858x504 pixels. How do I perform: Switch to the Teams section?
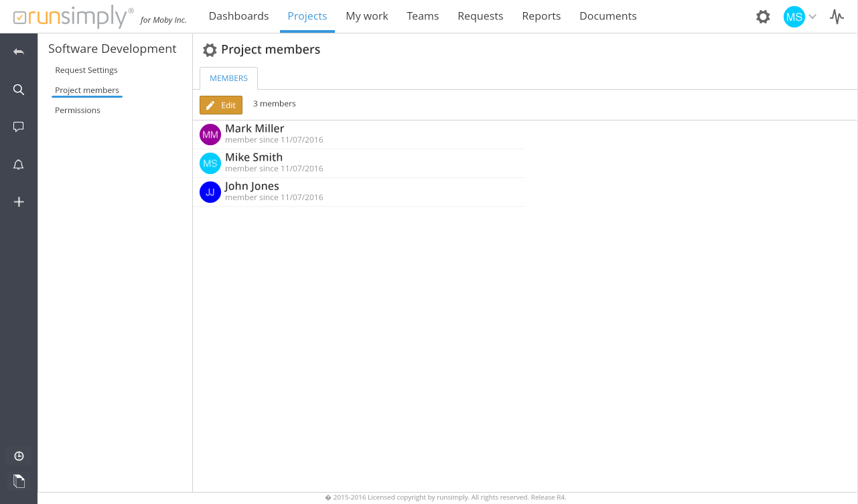(423, 16)
